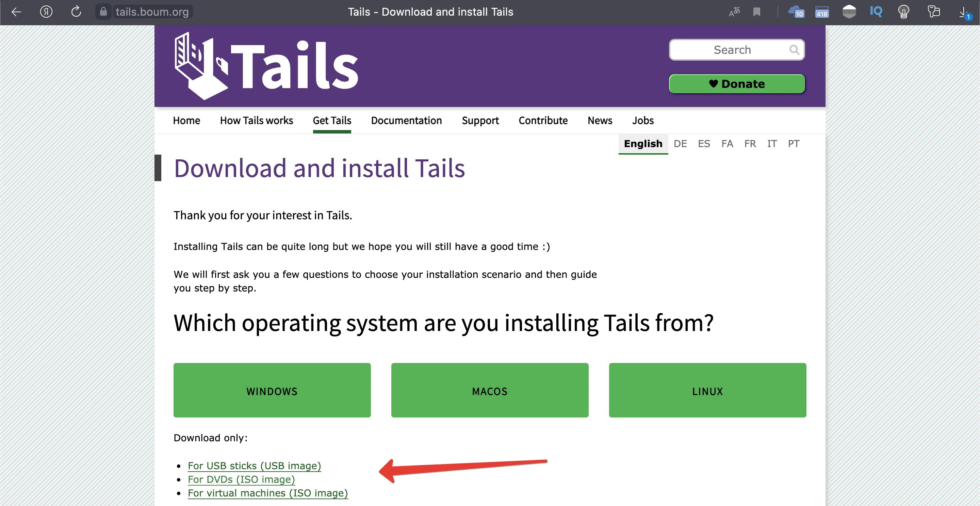This screenshot has width=980, height=506.
Task: Switch the page language to DE
Action: 680,144
